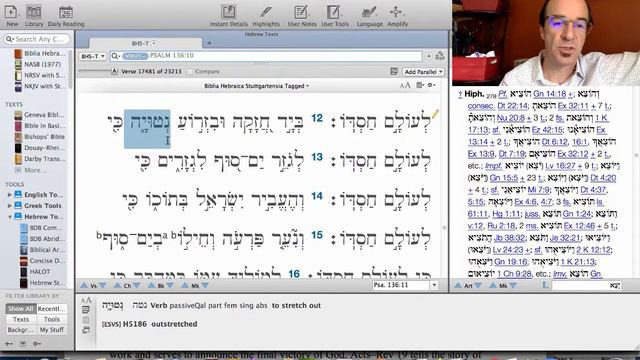This screenshot has height=360, width=640.
Task: Go to next verse with Vs down arrow
Action: coord(102,285)
